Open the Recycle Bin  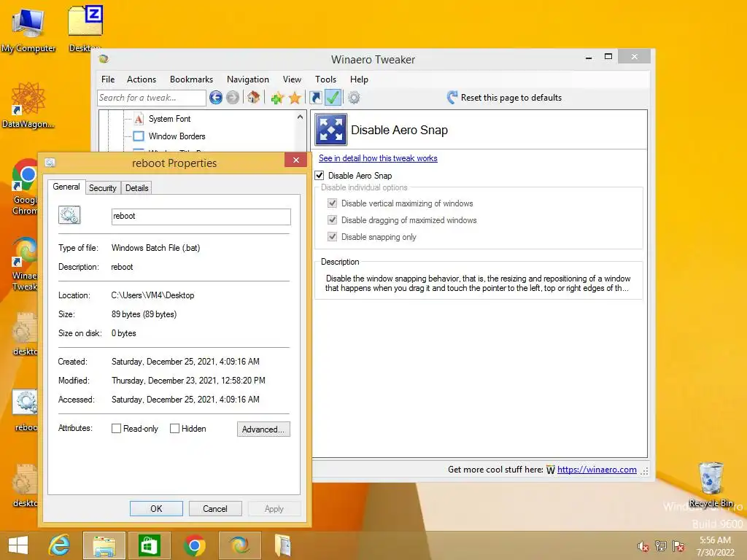(711, 484)
